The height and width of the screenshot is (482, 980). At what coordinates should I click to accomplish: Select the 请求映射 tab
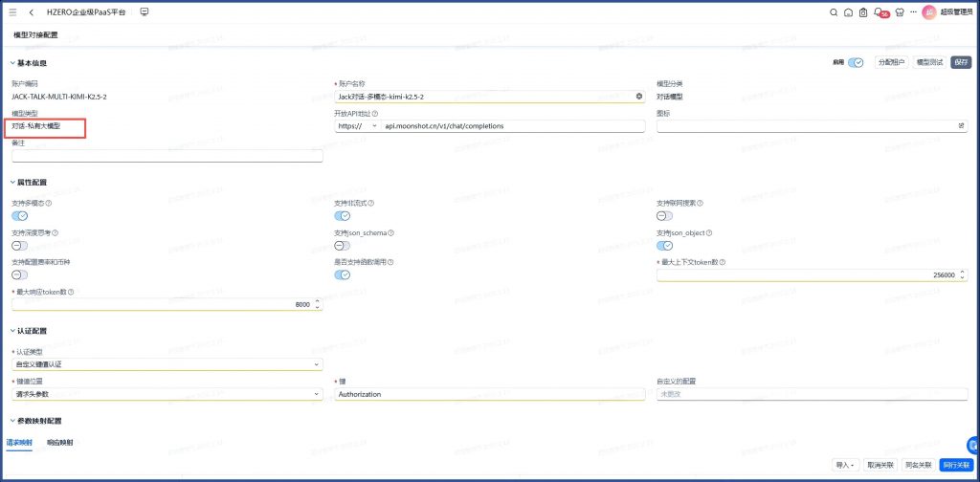coord(19,443)
